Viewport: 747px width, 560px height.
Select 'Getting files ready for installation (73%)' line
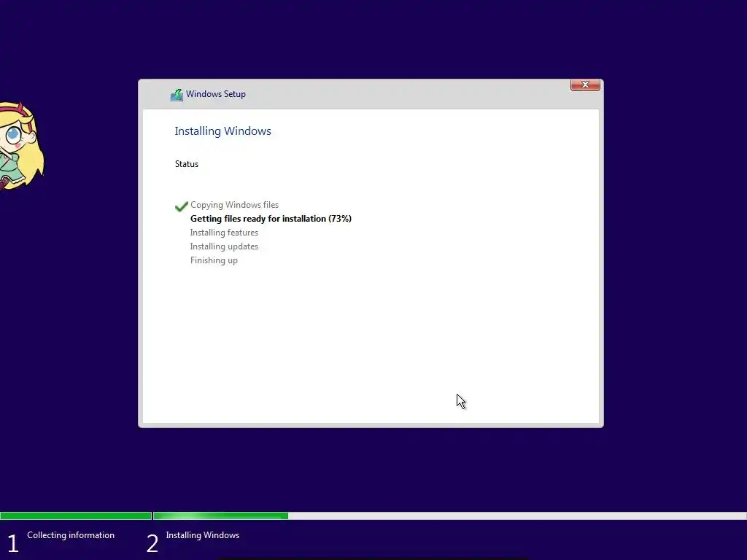click(x=271, y=219)
